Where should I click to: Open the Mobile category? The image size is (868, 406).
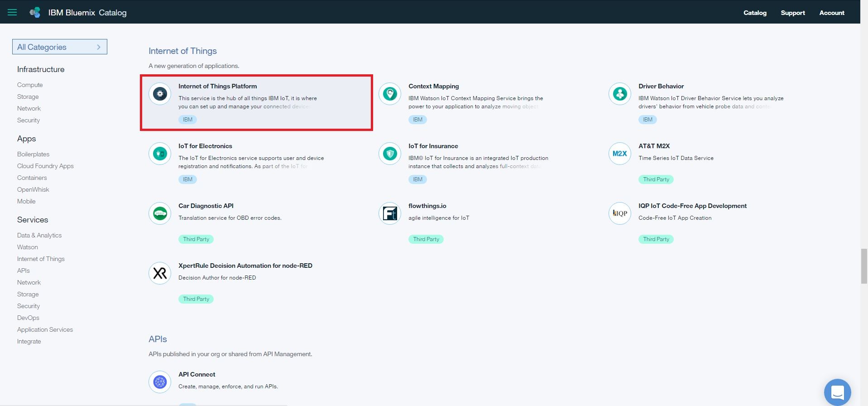point(26,201)
